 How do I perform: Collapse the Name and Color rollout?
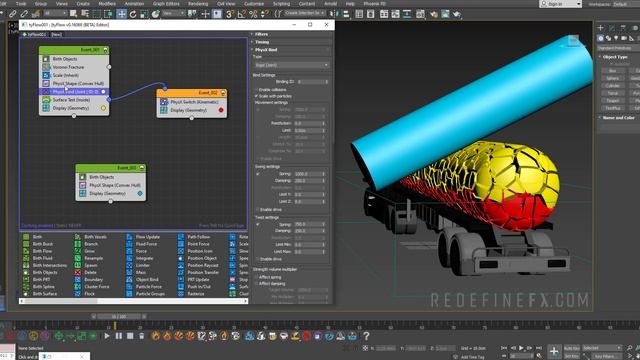(x=618, y=118)
